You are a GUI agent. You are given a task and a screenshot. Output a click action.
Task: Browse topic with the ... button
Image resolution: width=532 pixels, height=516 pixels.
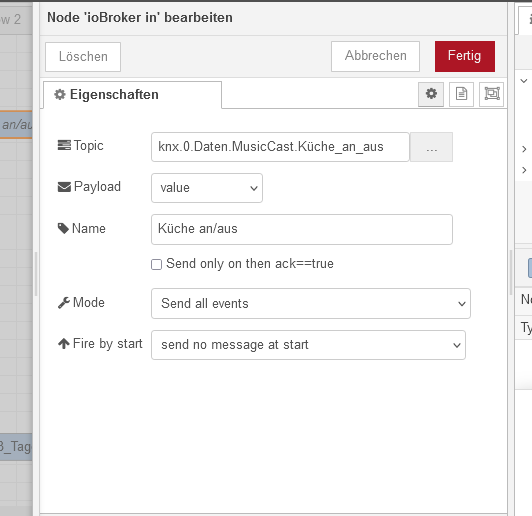coord(432,147)
